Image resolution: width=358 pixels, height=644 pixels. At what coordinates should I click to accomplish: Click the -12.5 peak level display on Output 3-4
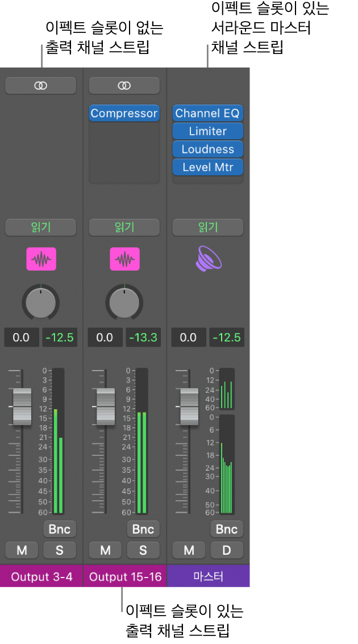coord(60,338)
